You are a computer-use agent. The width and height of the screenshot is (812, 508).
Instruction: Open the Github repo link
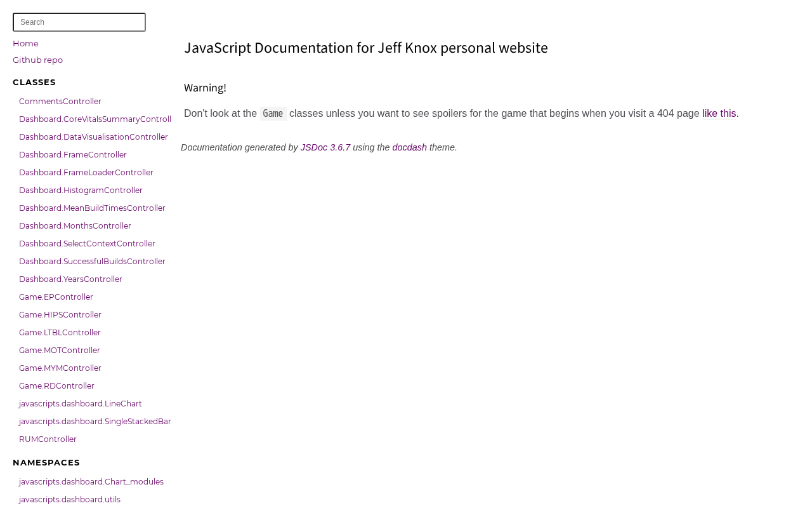37,60
